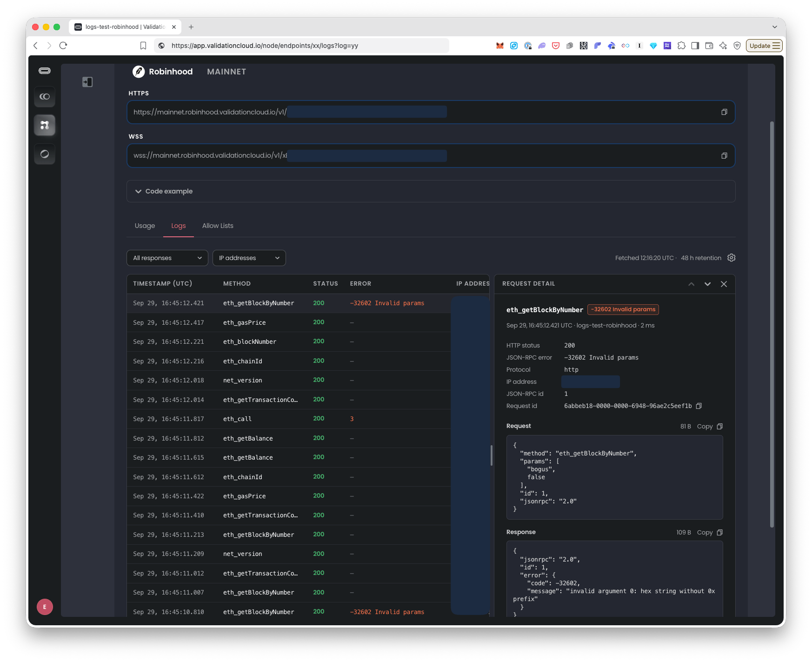The height and width of the screenshot is (662, 812).
Task: Focus the browser address bar
Action: 302,46
